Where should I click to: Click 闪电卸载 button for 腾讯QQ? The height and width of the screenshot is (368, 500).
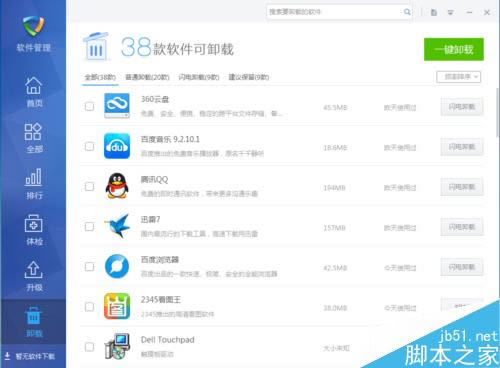pyautogui.click(x=462, y=187)
